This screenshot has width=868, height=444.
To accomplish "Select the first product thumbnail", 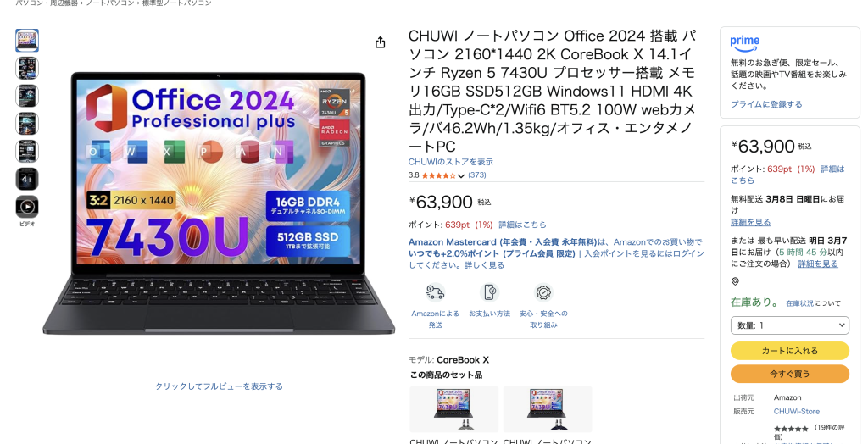I will pyautogui.click(x=27, y=41).
